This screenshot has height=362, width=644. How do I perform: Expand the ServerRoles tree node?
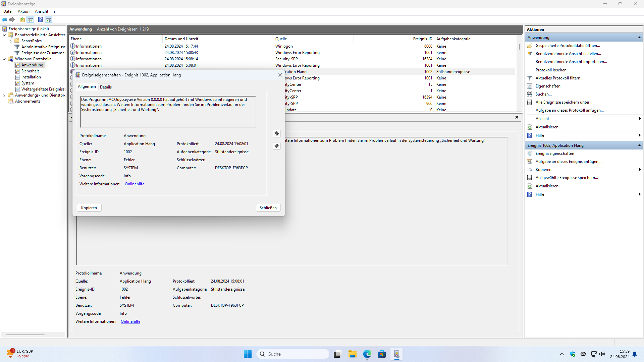(x=11, y=41)
